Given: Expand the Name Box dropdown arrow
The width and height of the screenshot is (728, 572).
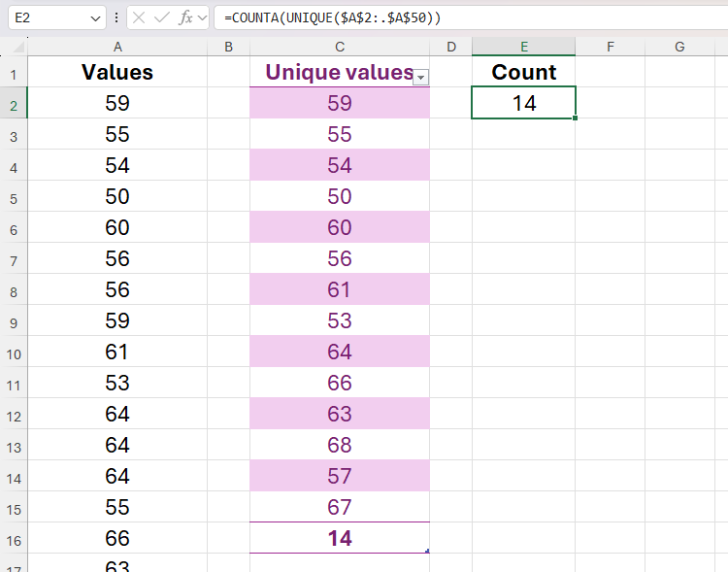Looking at the screenshot, I should tap(95, 17).
